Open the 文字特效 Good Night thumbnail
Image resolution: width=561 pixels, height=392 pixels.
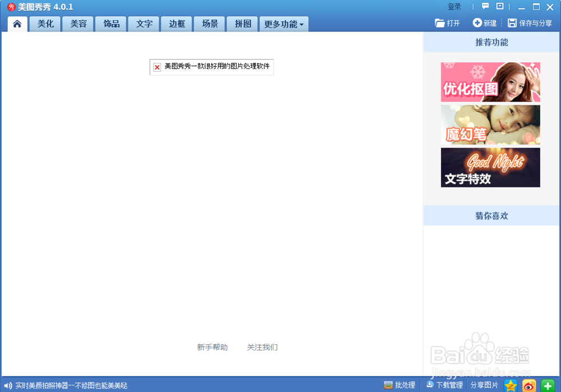490,167
